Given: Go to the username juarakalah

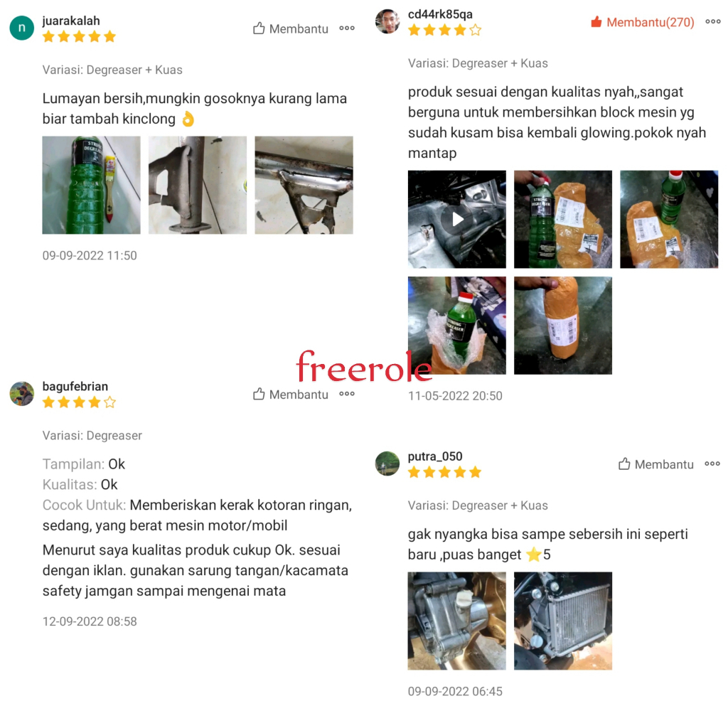Looking at the screenshot, I should pos(71,21).
